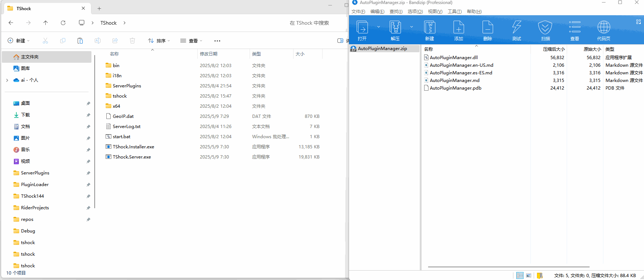Image resolution: width=644 pixels, height=280 pixels.
Task: Open the dropdown arrow beside Bandizip Extract button
Action: [411, 27]
